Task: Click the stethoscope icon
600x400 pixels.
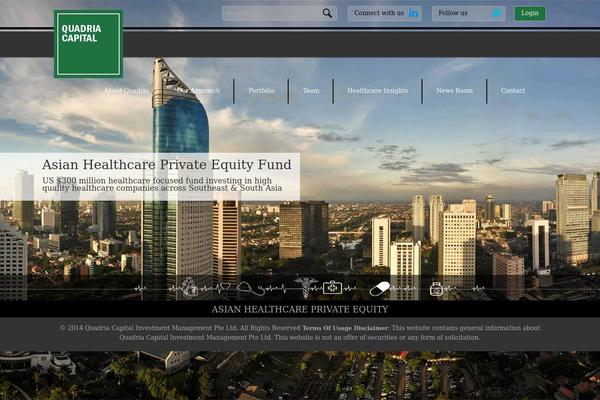Action: (251, 288)
